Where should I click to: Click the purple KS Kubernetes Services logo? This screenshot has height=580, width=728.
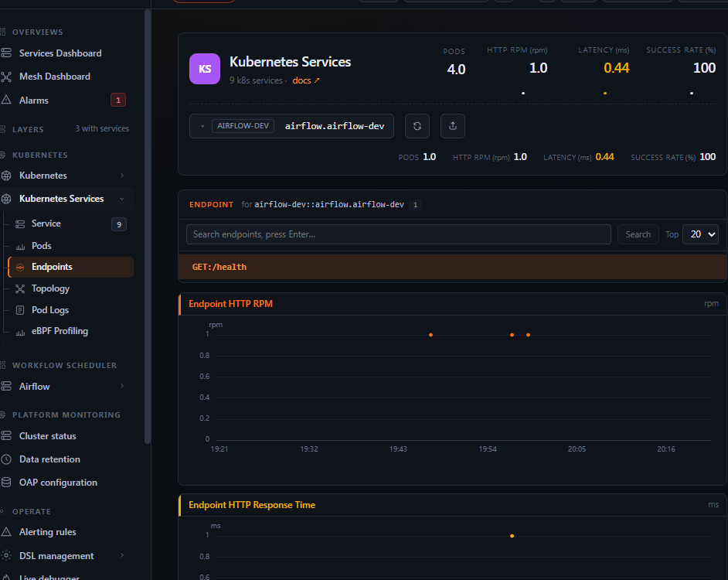point(205,69)
